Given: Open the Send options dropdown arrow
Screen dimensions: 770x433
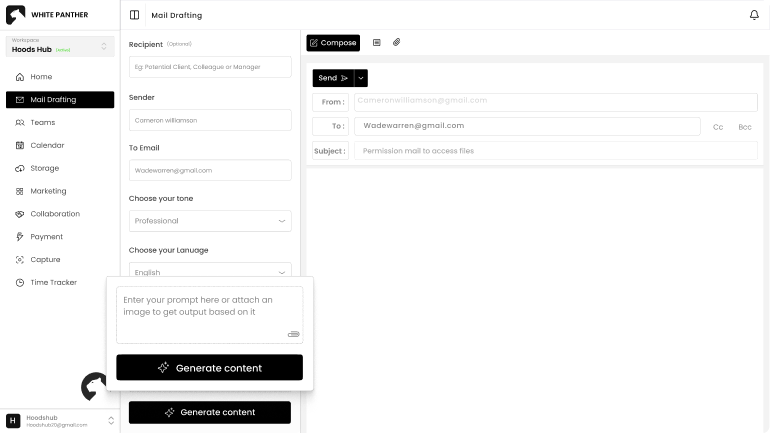Looking at the screenshot, I should click(x=361, y=78).
